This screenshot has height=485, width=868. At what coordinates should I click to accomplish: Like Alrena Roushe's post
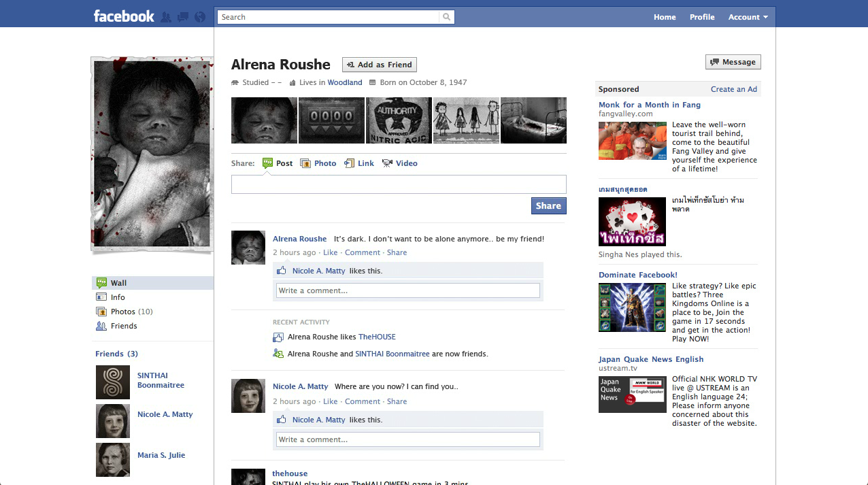click(x=330, y=252)
